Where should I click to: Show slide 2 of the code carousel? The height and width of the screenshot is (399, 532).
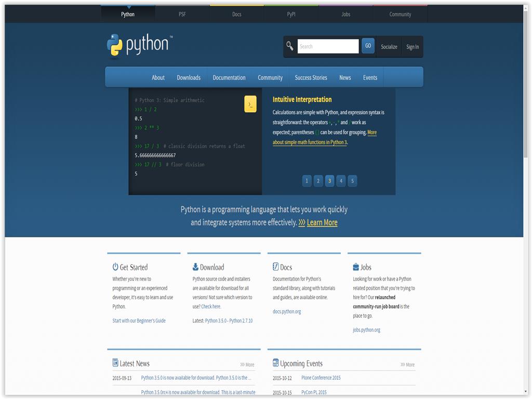point(318,181)
